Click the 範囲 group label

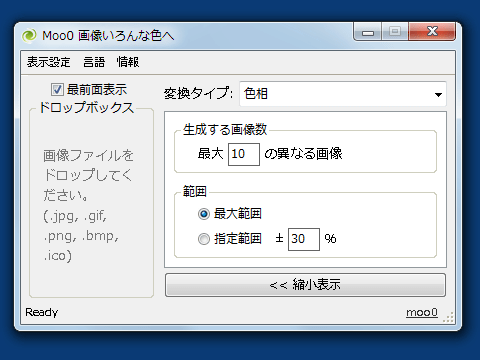(195, 192)
